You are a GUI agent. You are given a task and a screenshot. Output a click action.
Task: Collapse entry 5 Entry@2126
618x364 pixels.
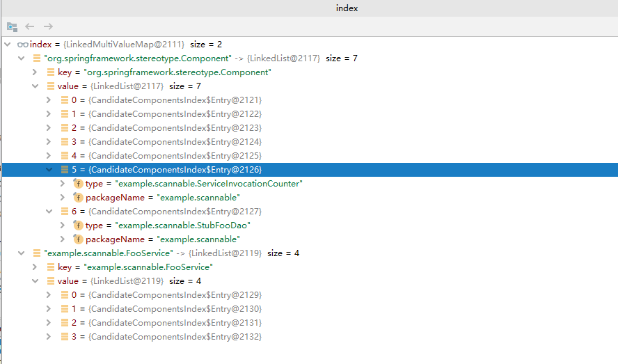49,170
